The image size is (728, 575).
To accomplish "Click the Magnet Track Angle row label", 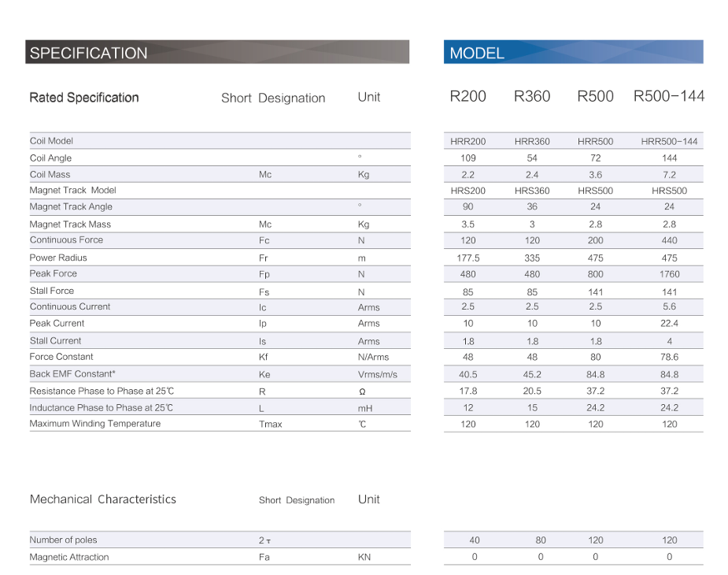I will pyautogui.click(x=71, y=207).
